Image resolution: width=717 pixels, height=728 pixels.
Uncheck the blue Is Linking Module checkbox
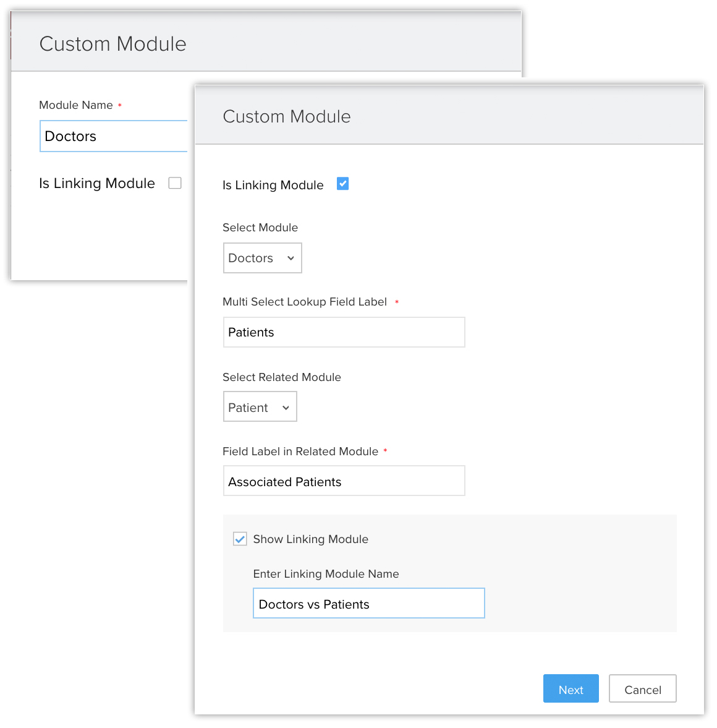342,184
